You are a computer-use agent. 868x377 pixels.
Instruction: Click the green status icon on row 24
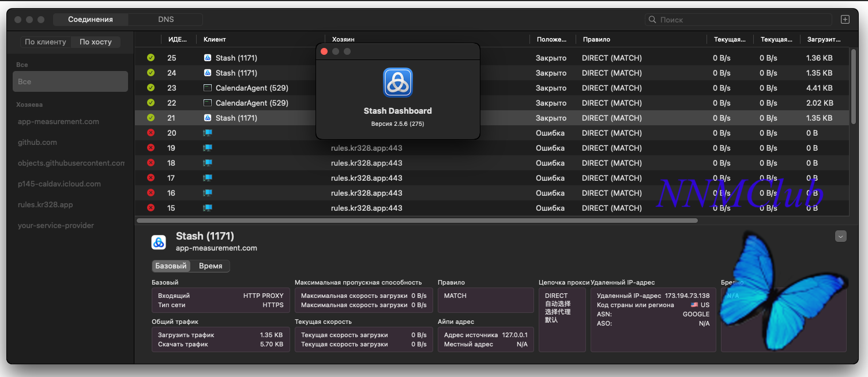(x=151, y=73)
